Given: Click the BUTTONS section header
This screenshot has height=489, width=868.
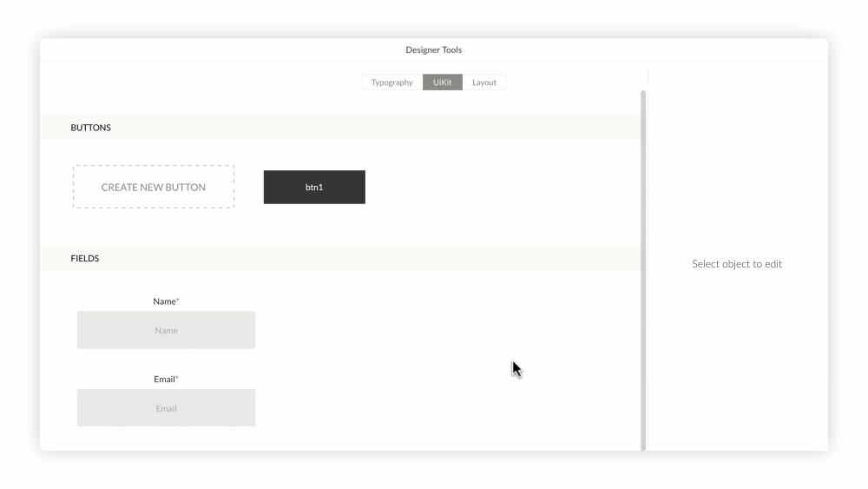Looking at the screenshot, I should click(x=91, y=128).
